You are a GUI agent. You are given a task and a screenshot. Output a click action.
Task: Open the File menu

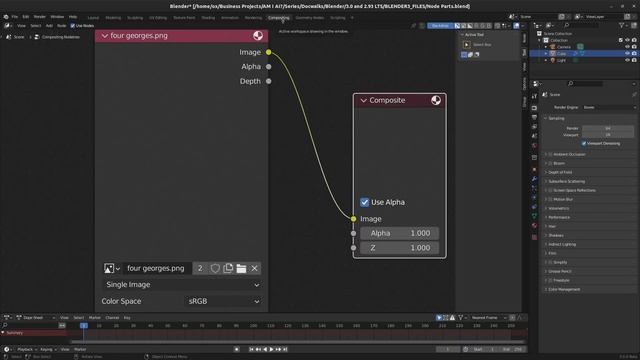click(15, 17)
